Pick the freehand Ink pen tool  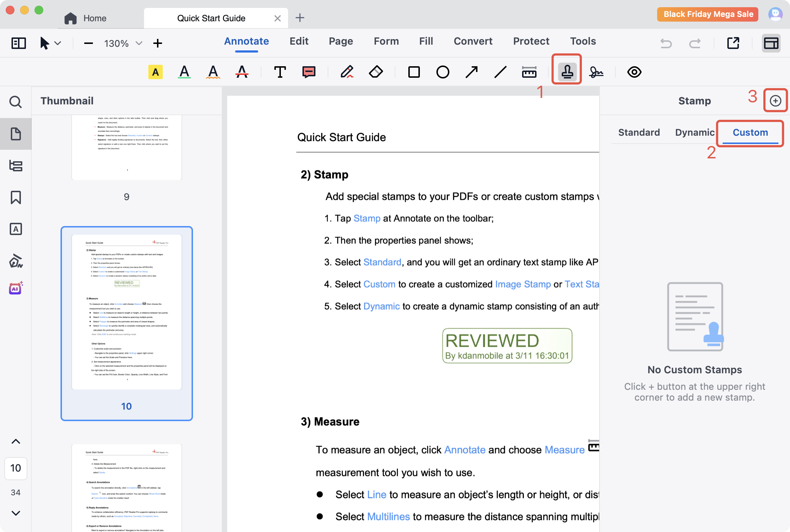(347, 72)
